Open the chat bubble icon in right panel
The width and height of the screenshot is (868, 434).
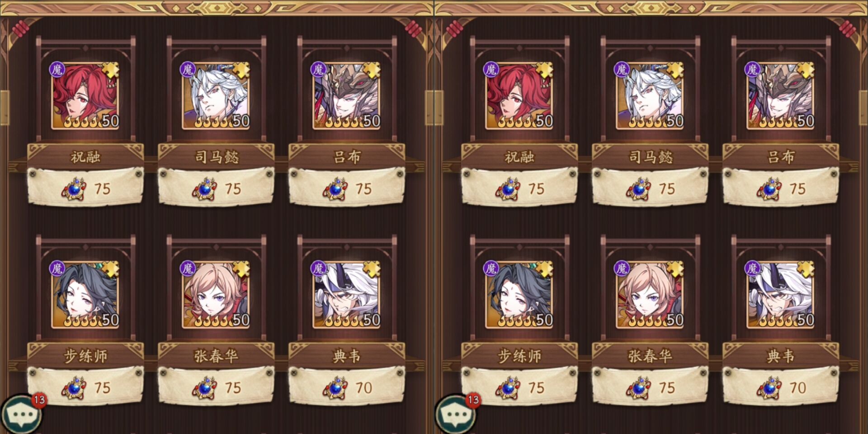[x=455, y=415]
